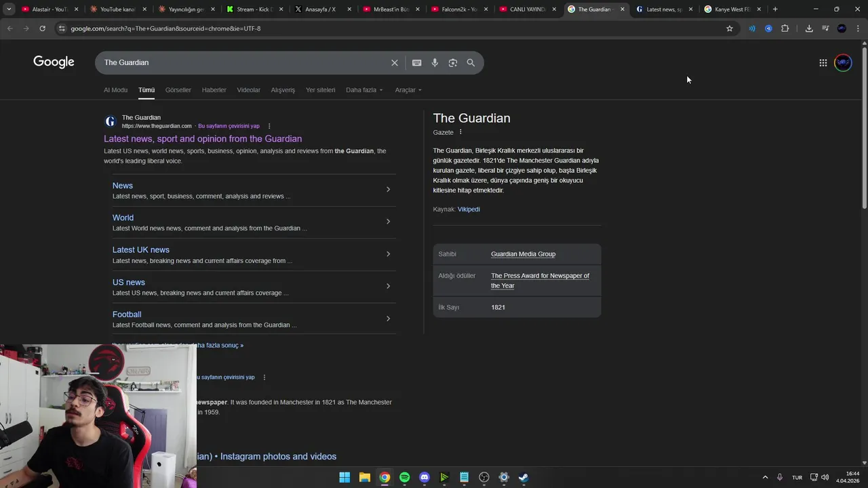Search by image with camera lens icon
868x488 pixels.
tap(452, 62)
